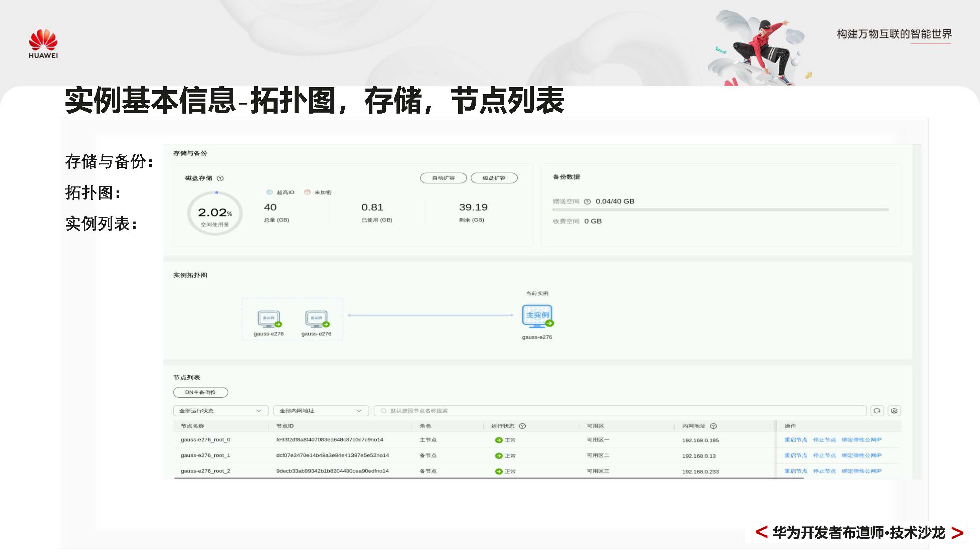Click the 自动扩容 button
Viewport: 980px width, 554px height.
click(443, 178)
